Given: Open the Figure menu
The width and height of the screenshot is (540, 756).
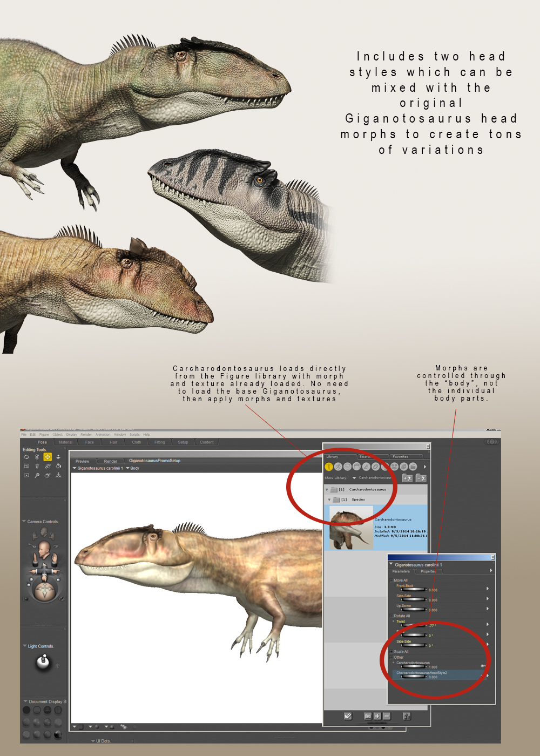Looking at the screenshot, I should click(44, 434).
